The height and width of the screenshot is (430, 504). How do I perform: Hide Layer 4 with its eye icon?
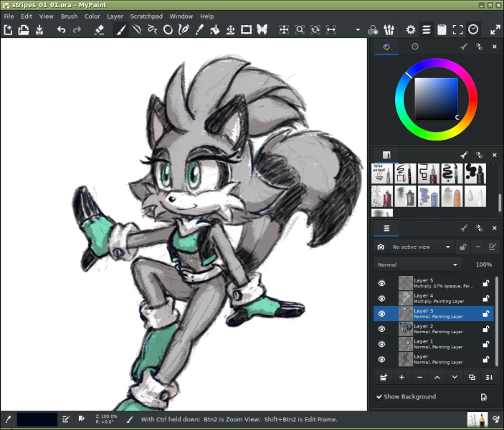(381, 299)
